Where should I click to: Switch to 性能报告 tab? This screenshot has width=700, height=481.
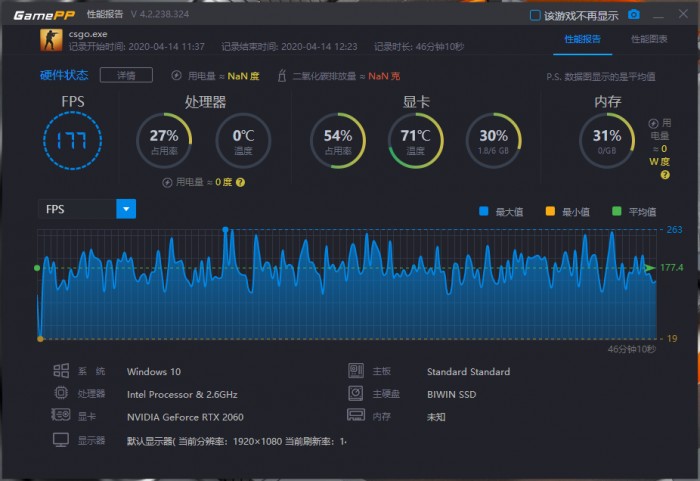(x=582, y=39)
